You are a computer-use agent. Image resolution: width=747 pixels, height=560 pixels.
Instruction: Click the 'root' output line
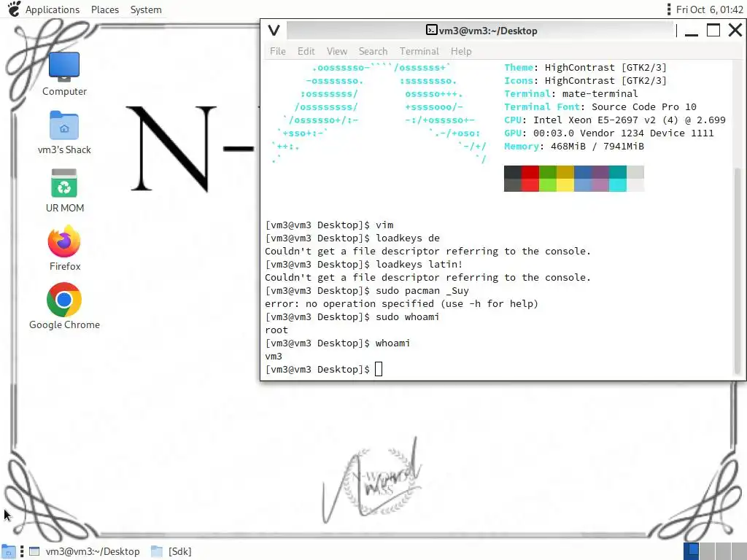pyautogui.click(x=276, y=330)
